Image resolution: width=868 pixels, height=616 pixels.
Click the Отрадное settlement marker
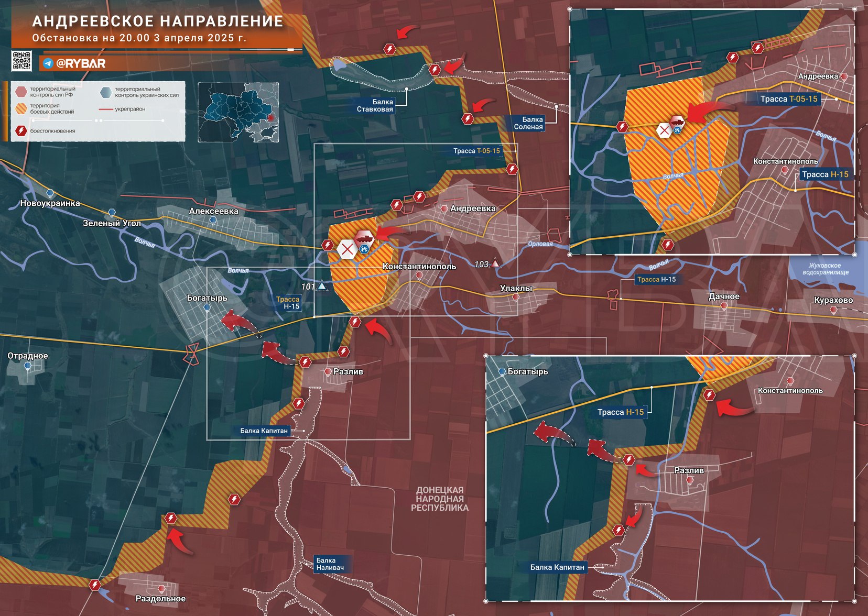click(x=27, y=365)
